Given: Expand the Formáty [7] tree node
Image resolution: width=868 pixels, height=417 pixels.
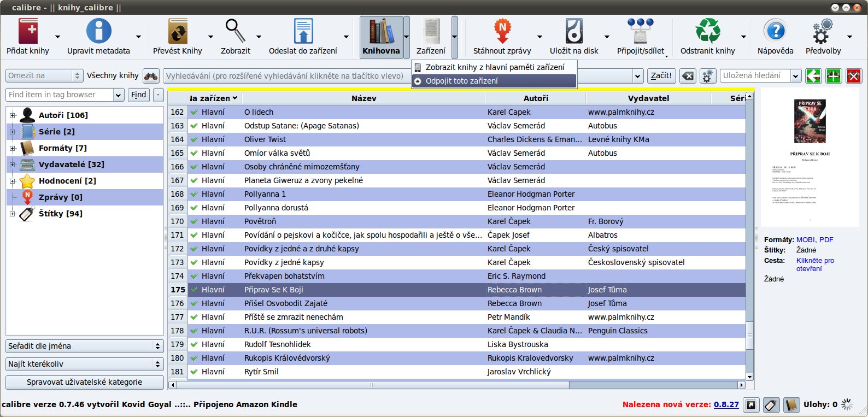Looking at the screenshot, I should (12, 148).
